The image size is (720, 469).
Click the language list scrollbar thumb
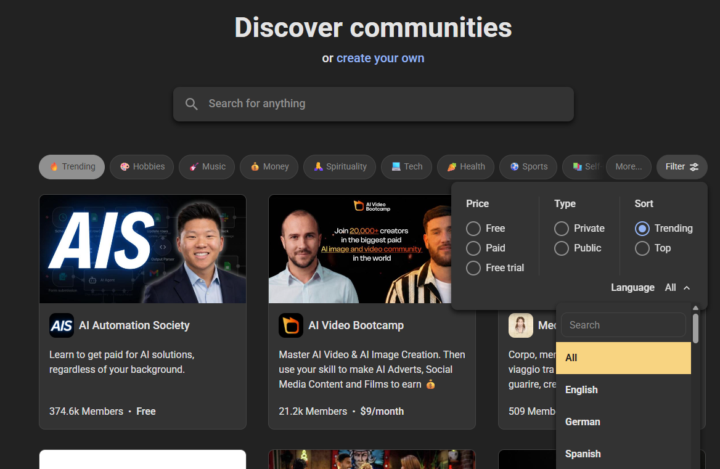[x=696, y=328]
